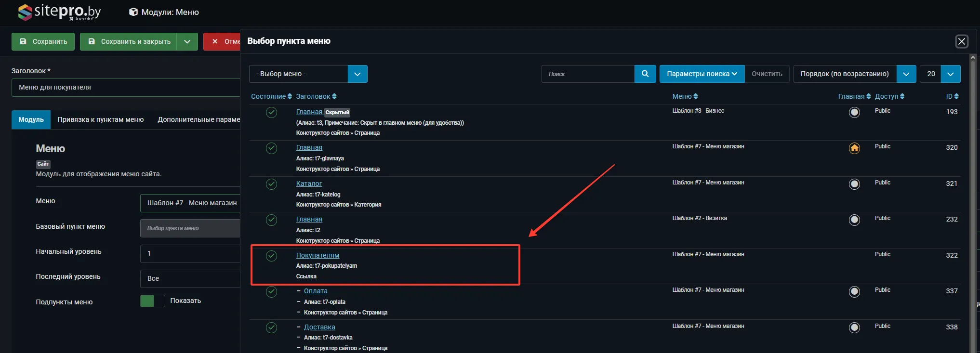
Task: Open the Покупателям menu item link
Action: [318, 255]
